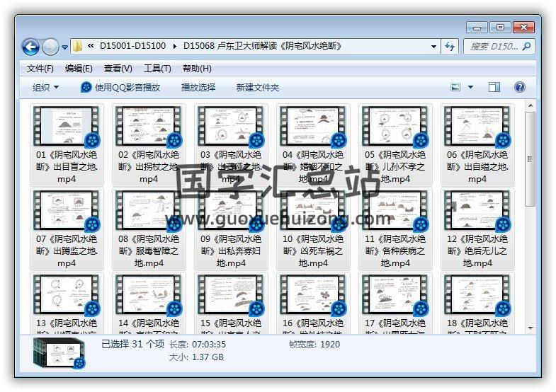
Task: Maximize the Explorer window
Action: click(500, 28)
